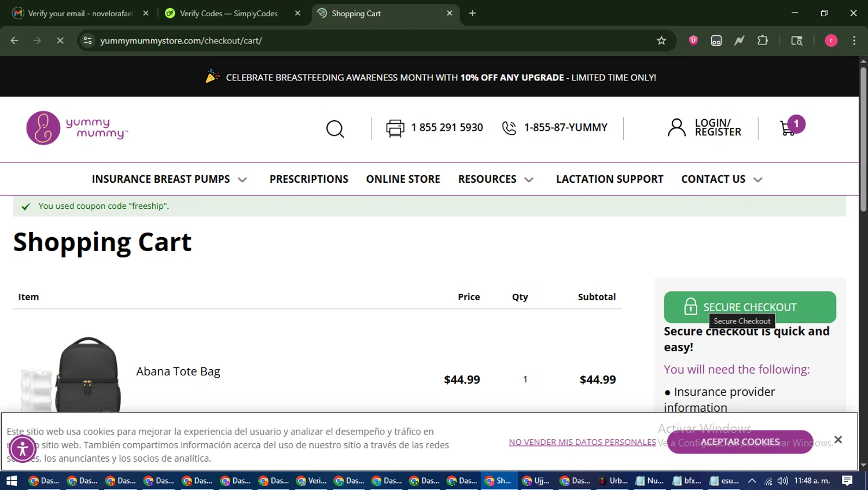Dismiss the cookie banner with X
The height and width of the screenshot is (490, 868).
click(838, 440)
